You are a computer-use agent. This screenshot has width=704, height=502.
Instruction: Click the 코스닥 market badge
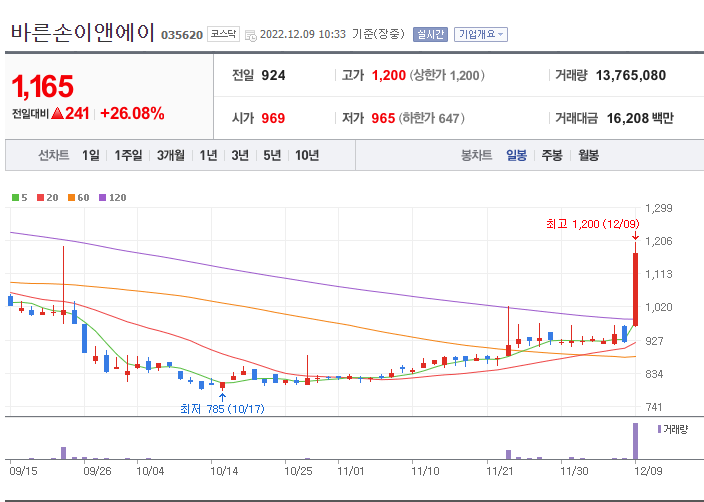tap(223, 34)
